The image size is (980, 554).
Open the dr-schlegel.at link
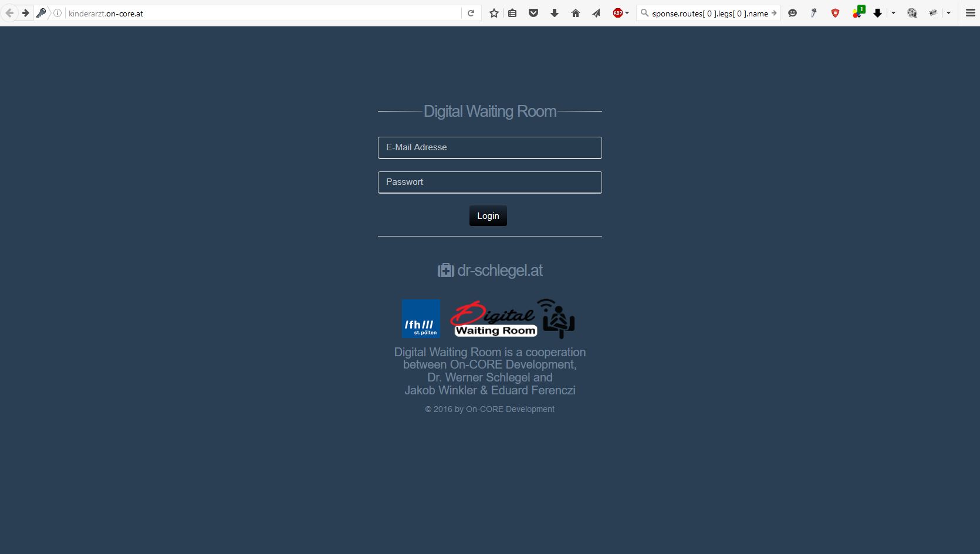(490, 271)
